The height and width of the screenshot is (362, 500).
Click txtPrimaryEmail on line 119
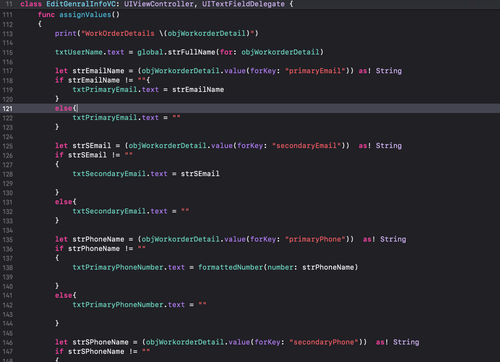click(x=105, y=90)
